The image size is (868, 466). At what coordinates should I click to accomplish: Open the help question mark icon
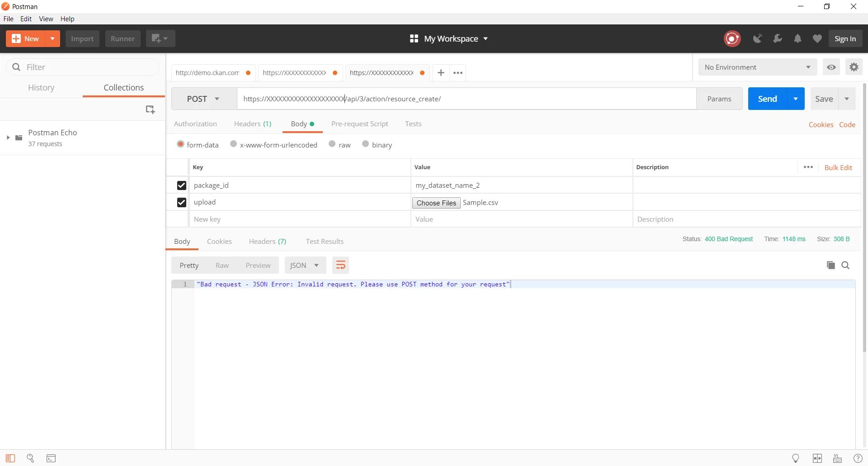(x=858, y=458)
